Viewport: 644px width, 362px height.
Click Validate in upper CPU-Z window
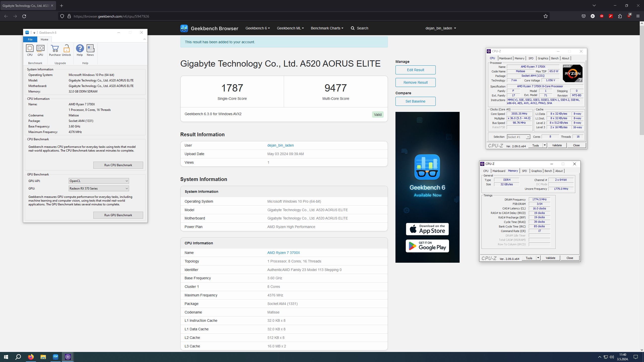click(557, 145)
